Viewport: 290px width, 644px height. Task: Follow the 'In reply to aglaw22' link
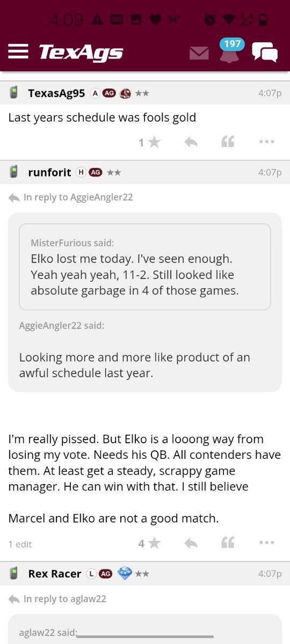coord(57,599)
